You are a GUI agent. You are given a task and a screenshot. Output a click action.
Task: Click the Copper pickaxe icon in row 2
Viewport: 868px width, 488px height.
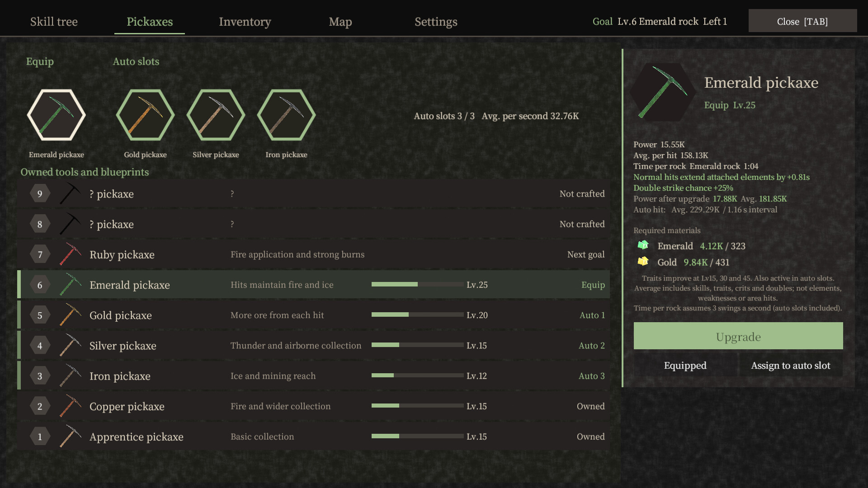[x=70, y=406]
